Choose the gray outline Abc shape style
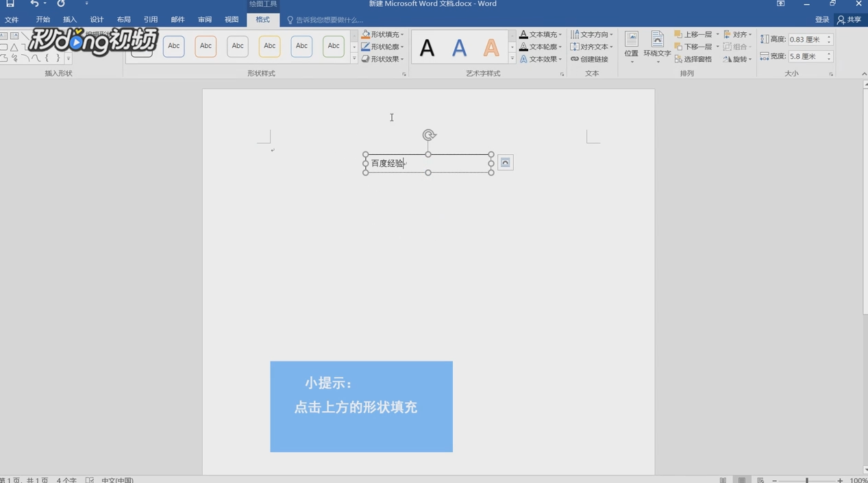The image size is (868, 483). [x=238, y=46]
